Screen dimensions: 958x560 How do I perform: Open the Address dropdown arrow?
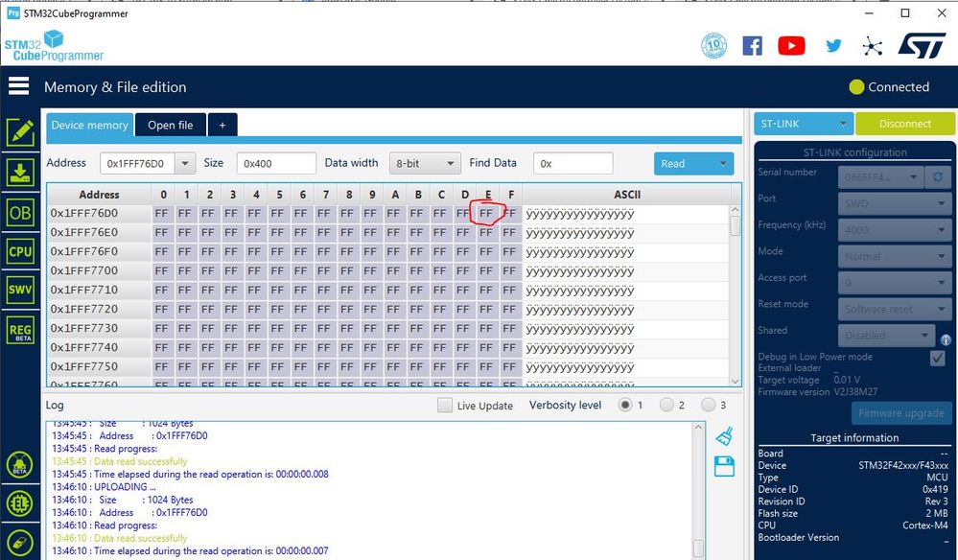point(184,163)
